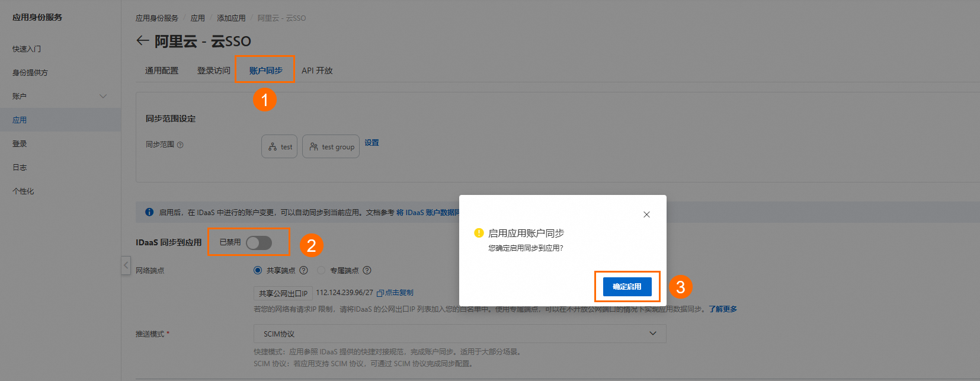
Task: Click the copy icon for the public IP
Action: pos(380,293)
